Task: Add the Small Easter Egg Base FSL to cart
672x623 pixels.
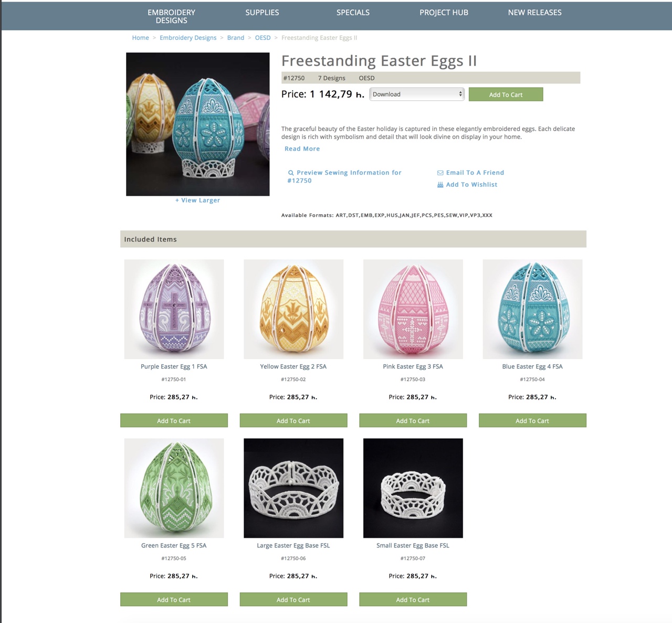Action: 413,599
